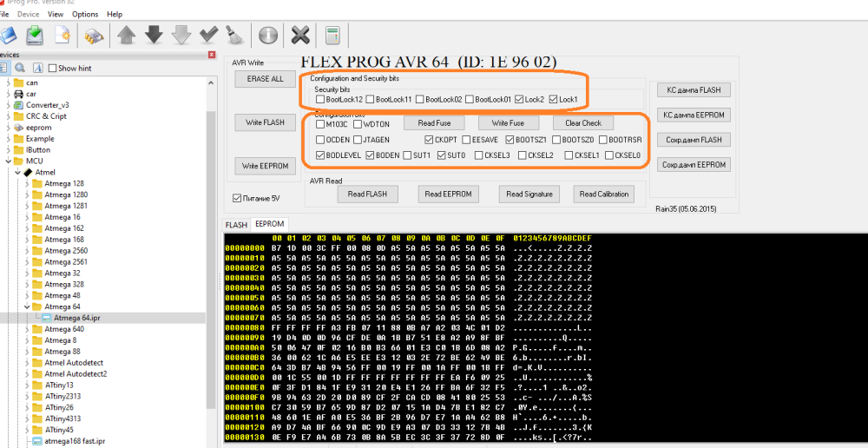Click the atmega168 fast.ipr file icon

(37, 441)
